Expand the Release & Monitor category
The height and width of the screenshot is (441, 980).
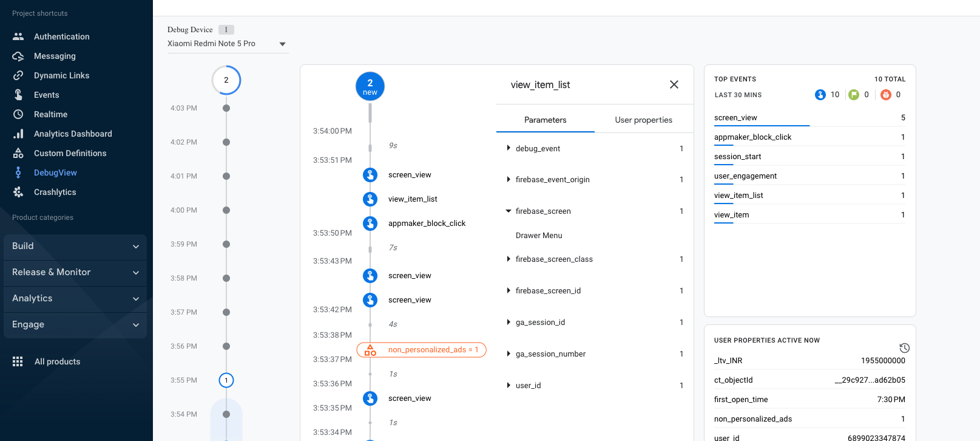point(75,272)
